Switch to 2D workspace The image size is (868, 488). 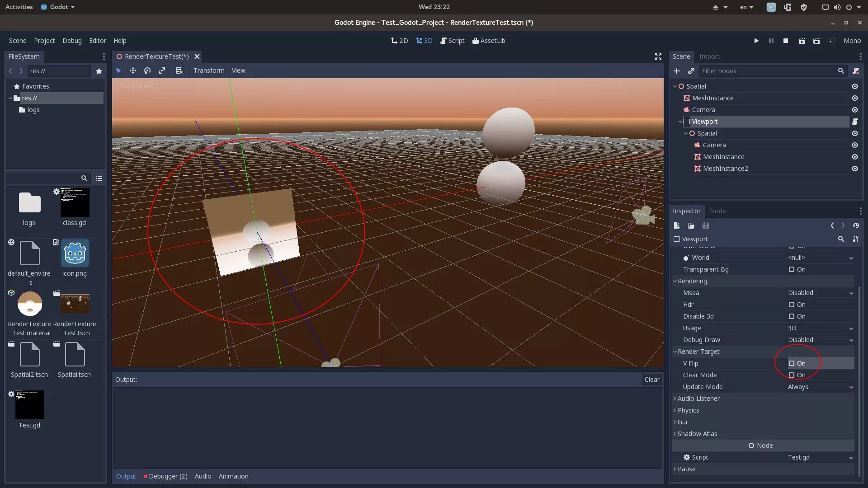coord(399,41)
